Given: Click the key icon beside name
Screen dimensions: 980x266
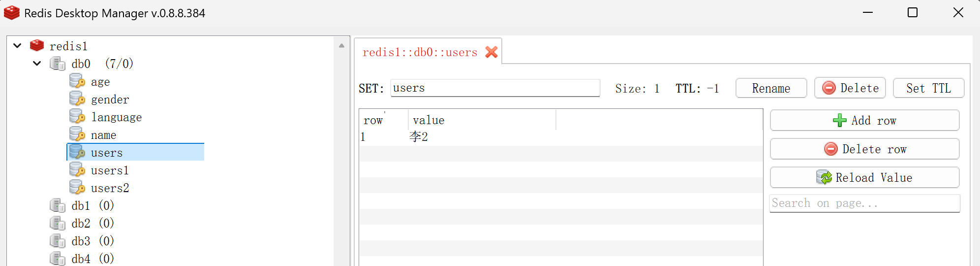Looking at the screenshot, I should (x=77, y=134).
